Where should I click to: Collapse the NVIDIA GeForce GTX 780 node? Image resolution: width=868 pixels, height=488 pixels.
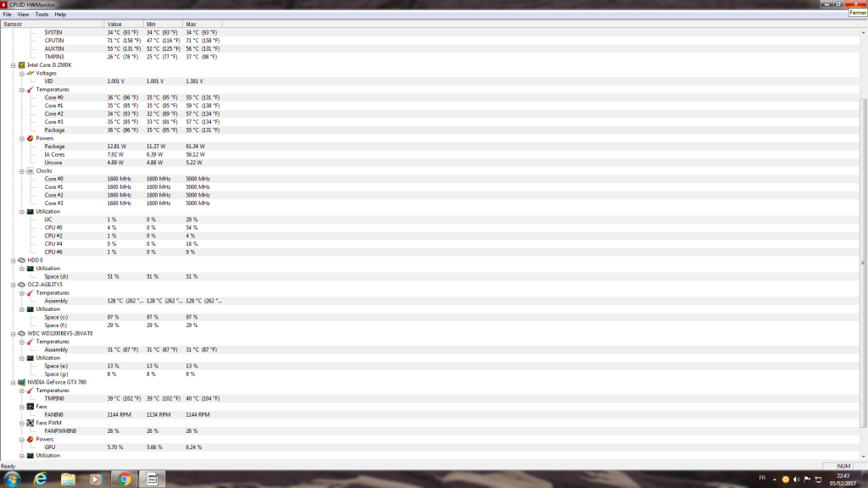[x=14, y=382]
